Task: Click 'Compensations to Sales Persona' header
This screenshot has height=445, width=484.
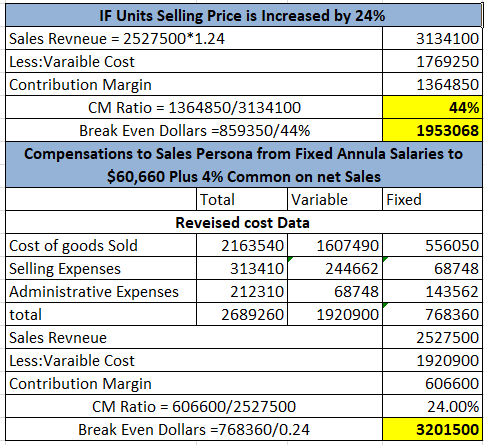Action: [x=244, y=165]
